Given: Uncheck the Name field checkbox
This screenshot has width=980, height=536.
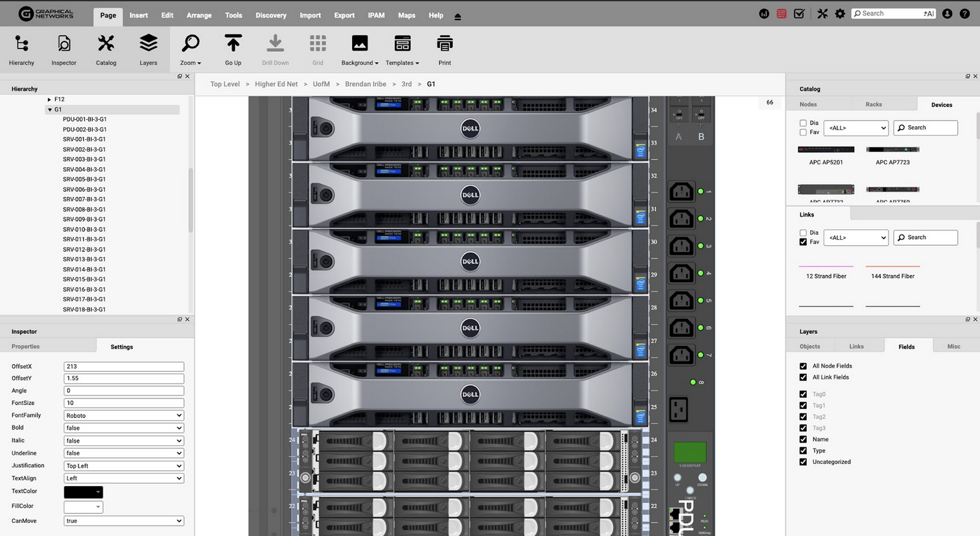Looking at the screenshot, I should (803, 439).
